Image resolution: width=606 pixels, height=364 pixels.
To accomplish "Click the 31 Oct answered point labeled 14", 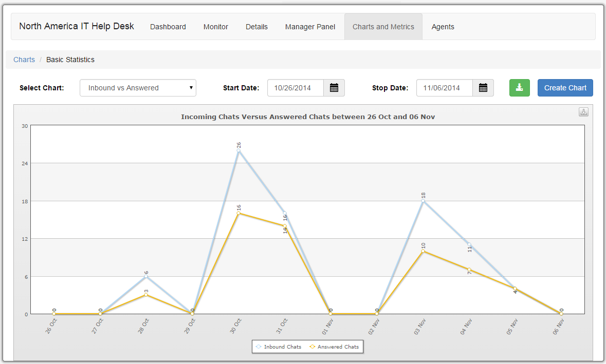I will (x=285, y=226).
